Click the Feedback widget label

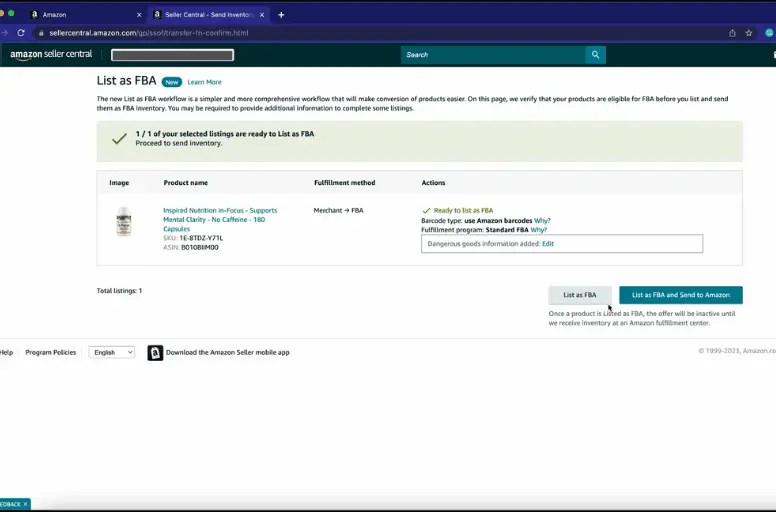tap(10, 504)
